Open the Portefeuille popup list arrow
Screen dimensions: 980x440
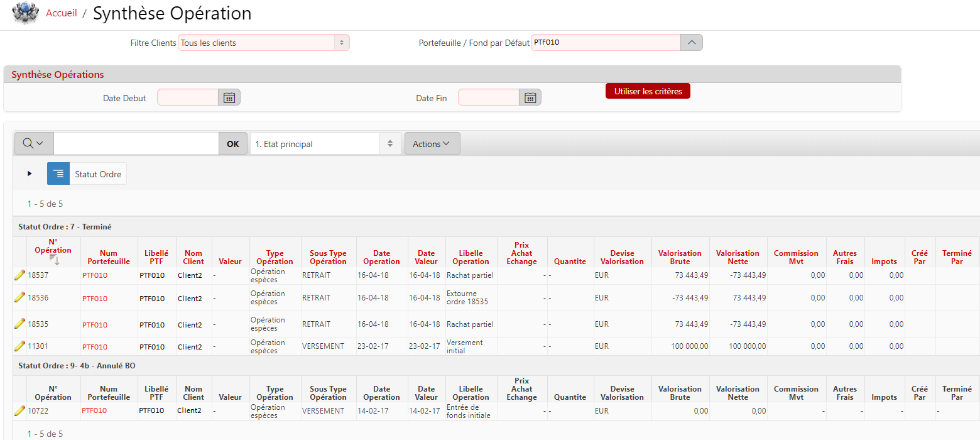pyautogui.click(x=691, y=43)
